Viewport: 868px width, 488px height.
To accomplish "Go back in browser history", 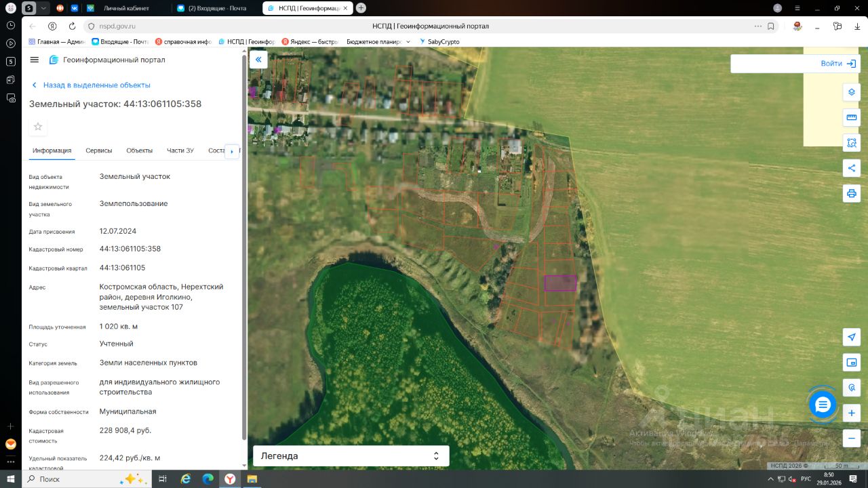I will pyautogui.click(x=33, y=26).
